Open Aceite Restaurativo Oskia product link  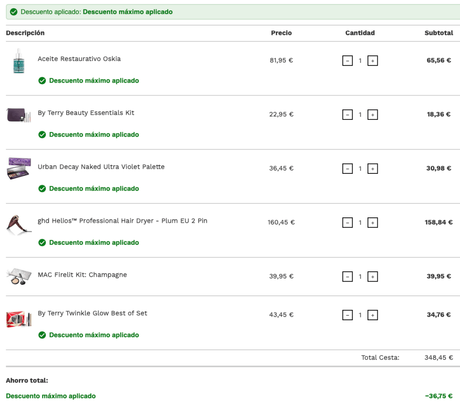[x=79, y=59]
